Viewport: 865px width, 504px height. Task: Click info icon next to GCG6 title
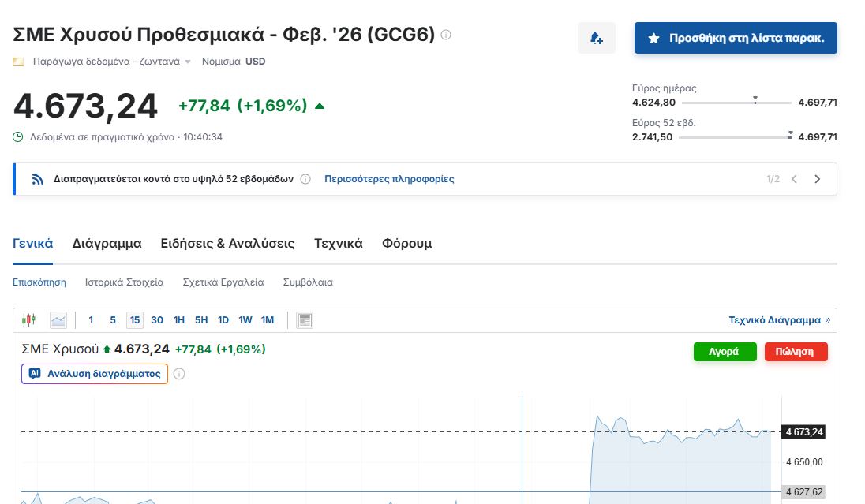(x=446, y=35)
